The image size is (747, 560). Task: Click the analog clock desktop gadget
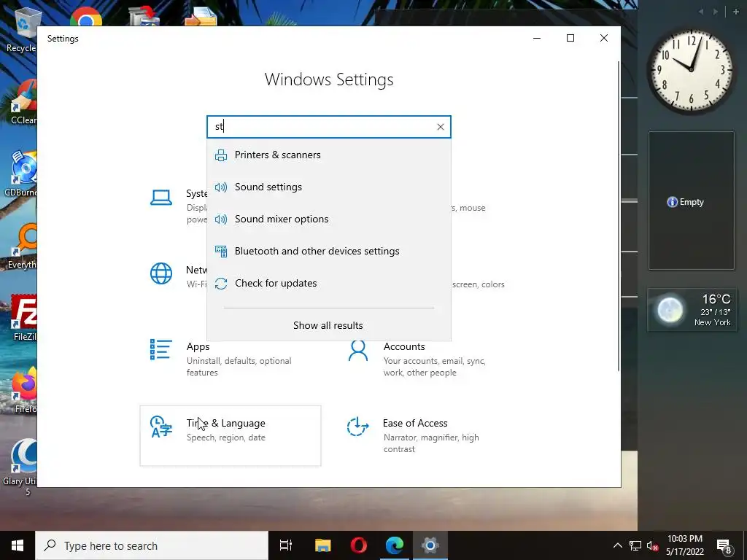click(691, 71)
